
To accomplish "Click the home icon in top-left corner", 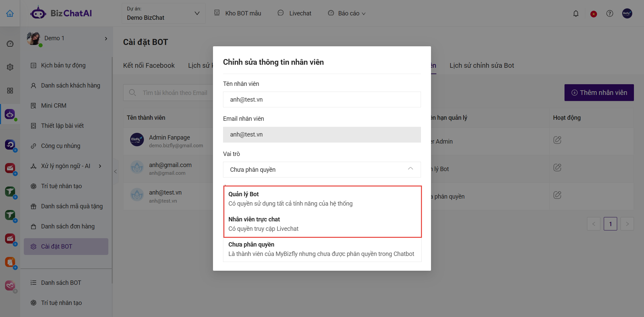I will pos(10,13).
